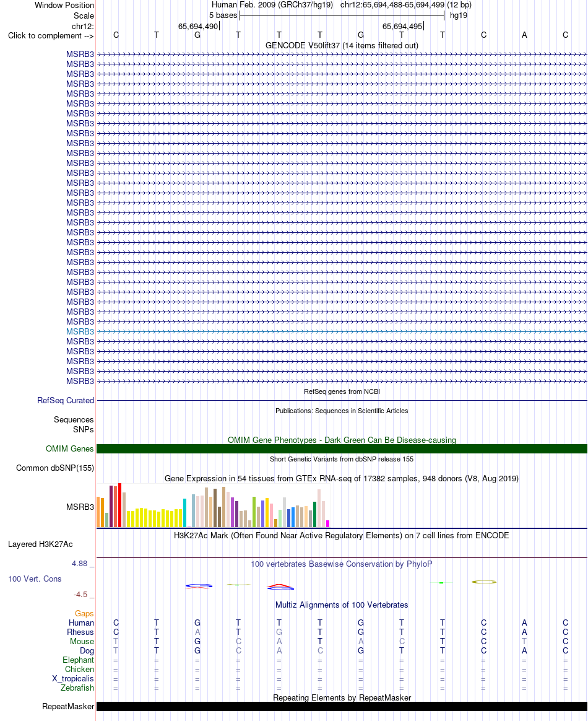Click the yellow C logo in PhyloP track
588x721 pixels.
point(484,582)
